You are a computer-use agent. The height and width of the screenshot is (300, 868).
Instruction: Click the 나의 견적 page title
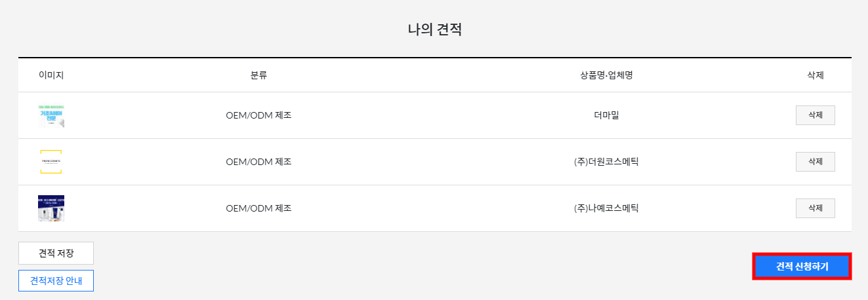tap(434, 29)
